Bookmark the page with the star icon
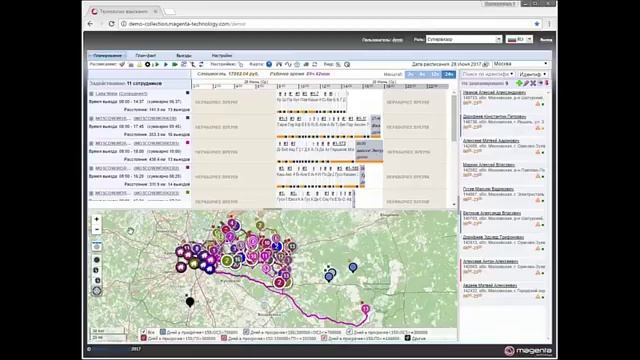This screenshot has width=640, height=360. (x=537, y=24)
